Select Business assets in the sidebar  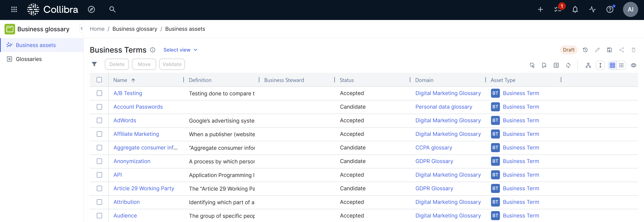[42, 45]
